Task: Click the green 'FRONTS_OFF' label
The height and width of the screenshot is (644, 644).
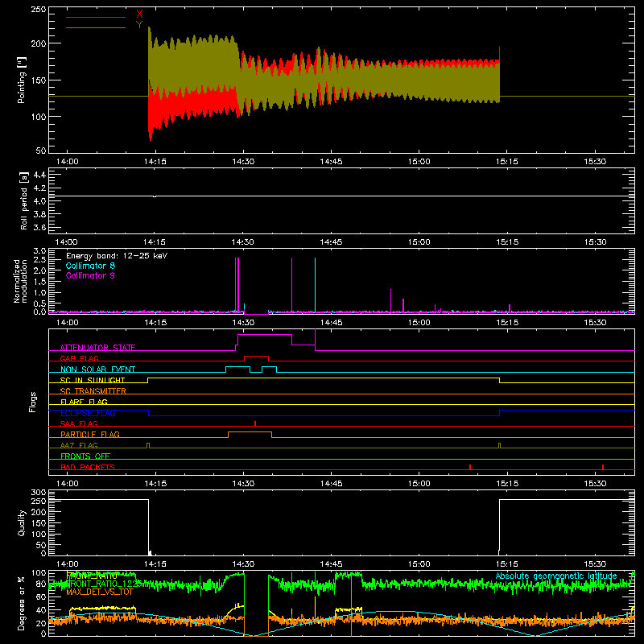Action: pyautogui.click(x=85, y=456)
